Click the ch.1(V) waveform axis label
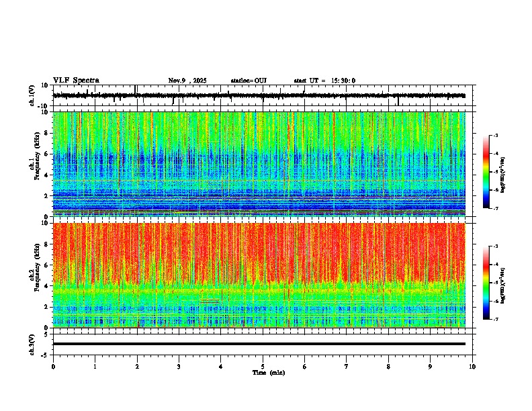The height and width of the screenshot is (411, 532). click(32, 95)
